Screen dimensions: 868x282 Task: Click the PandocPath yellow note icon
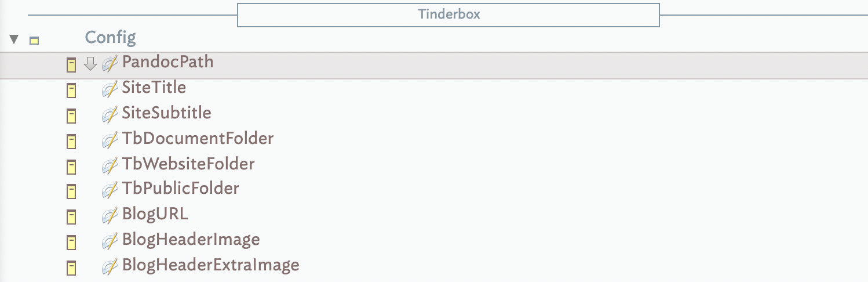pos(71,64)
